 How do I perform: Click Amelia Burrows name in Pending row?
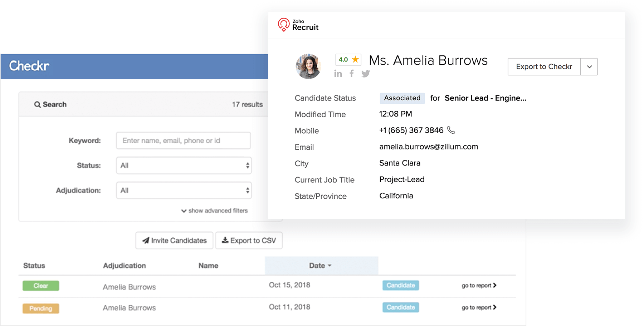coord(129,308)
